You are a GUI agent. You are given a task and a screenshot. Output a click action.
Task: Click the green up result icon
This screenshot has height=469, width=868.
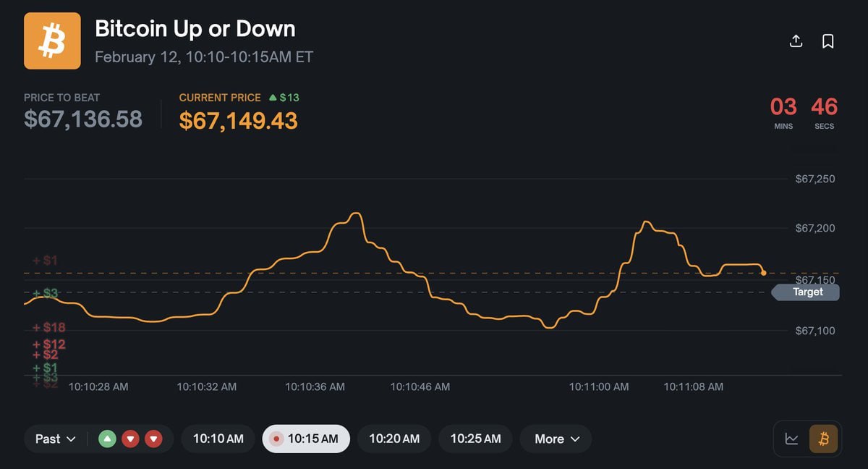click(x=107, y=439)
